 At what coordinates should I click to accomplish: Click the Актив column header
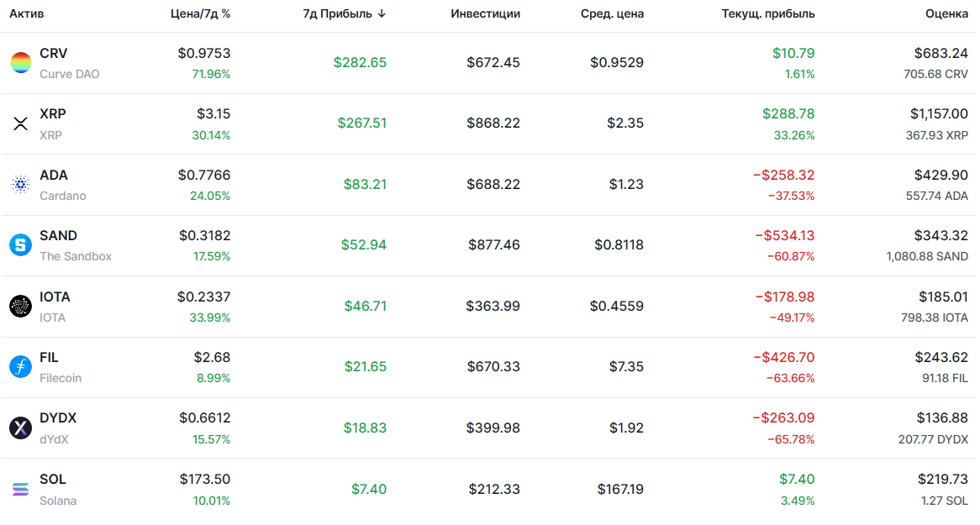[x=27, y=13]
